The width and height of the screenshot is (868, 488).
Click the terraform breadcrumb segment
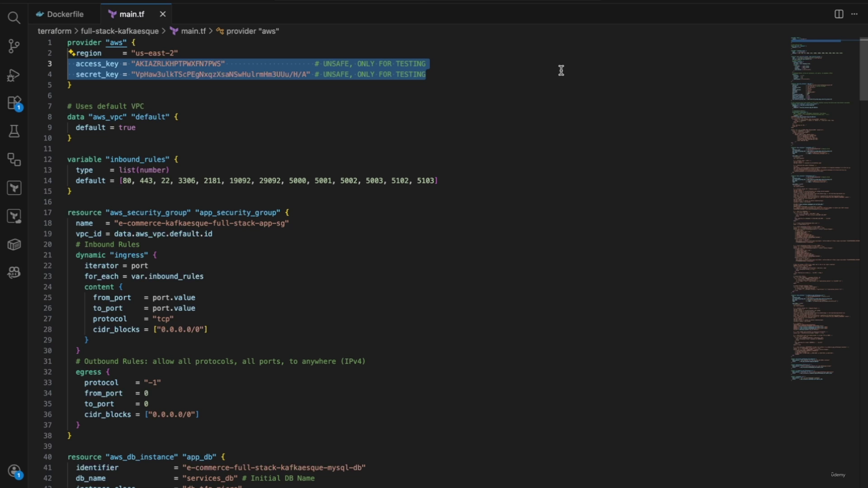(54, 31)
